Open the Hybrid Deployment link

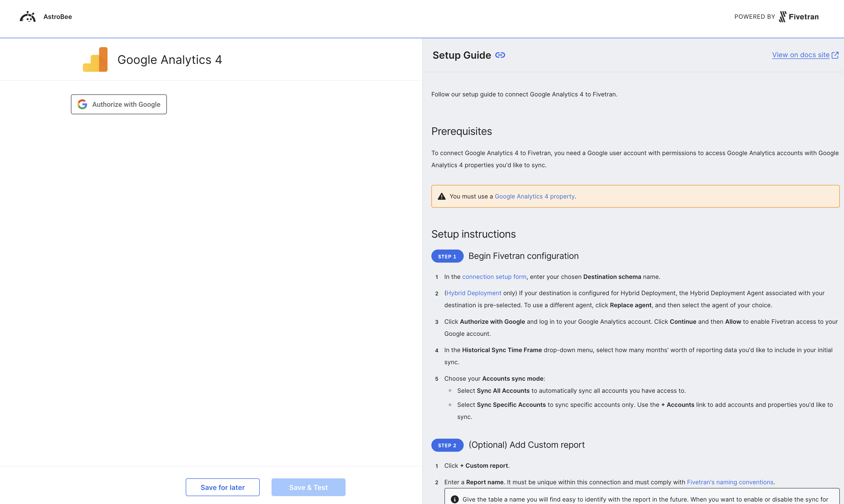[x=474, y=293]
